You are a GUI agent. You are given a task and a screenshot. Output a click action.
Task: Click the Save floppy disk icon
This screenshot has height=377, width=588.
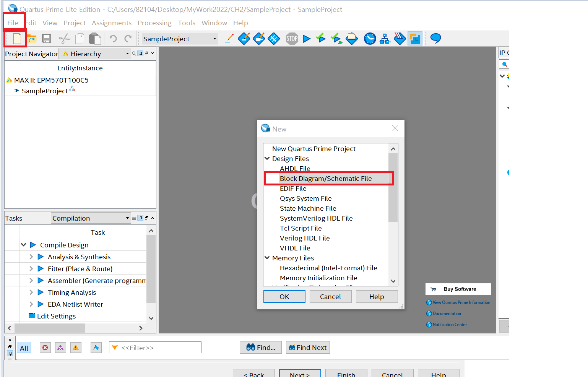pyautogui.click(x=47, y=39)
